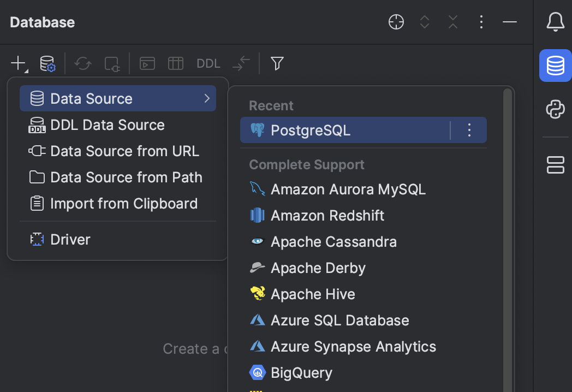572x392 pixels.
Task: Open selected table in the editor
Action: click(175, 63)
